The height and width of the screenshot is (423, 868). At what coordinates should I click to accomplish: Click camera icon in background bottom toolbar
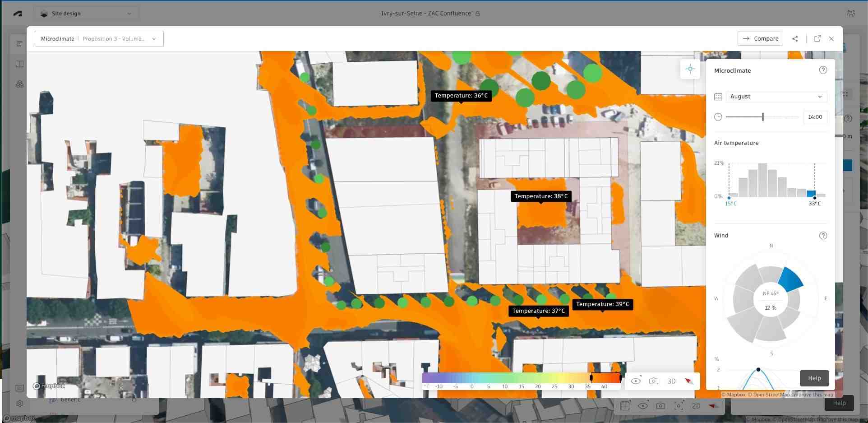tap(660, 406)
